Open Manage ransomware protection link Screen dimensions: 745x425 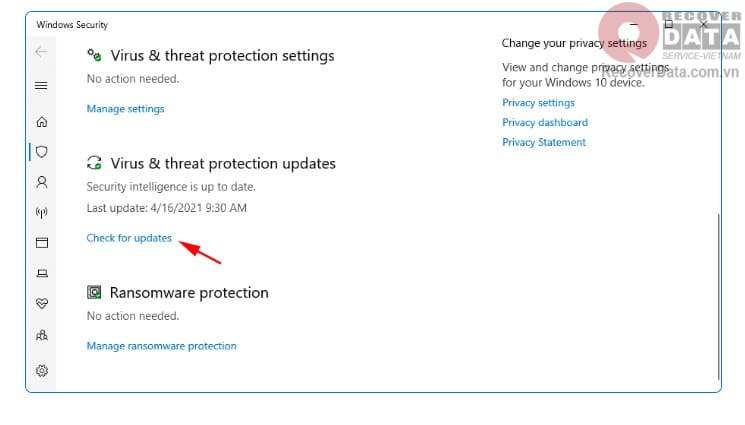point(161,346)
